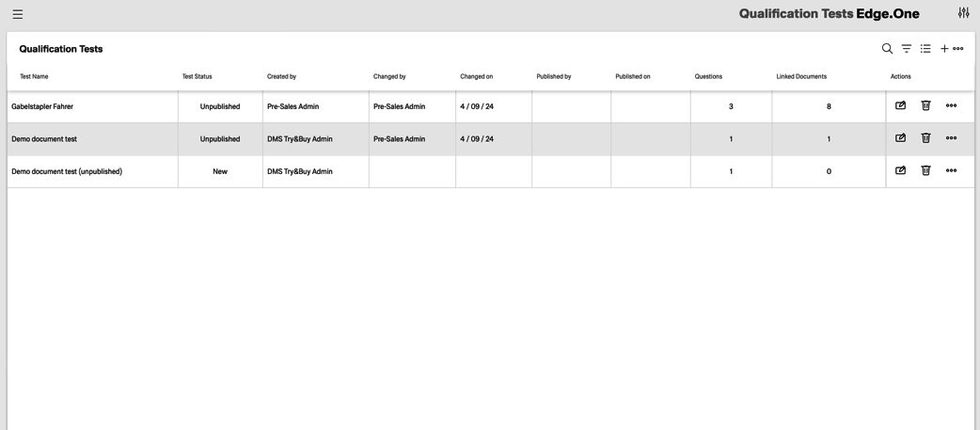Open more actions for Gabelstapler Fahrer
Image resolution: width=980 pixels, height=430 pixels.
click(951, 106)
